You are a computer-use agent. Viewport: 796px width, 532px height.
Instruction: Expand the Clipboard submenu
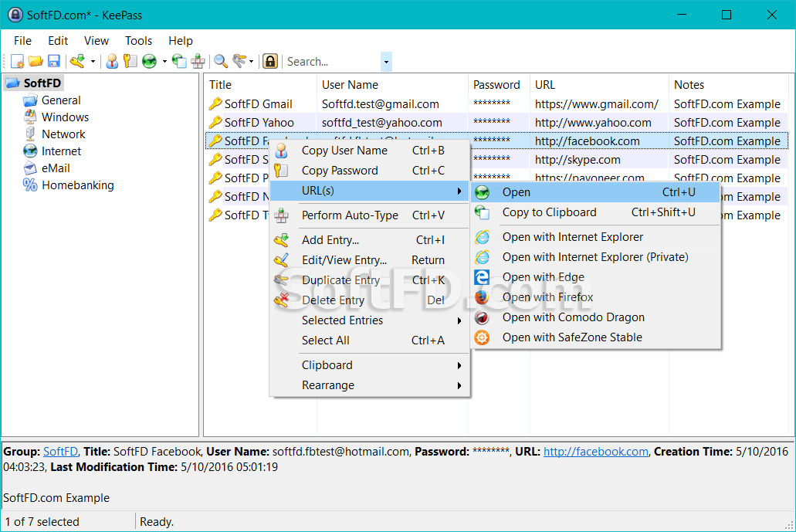tap(369, 365)
